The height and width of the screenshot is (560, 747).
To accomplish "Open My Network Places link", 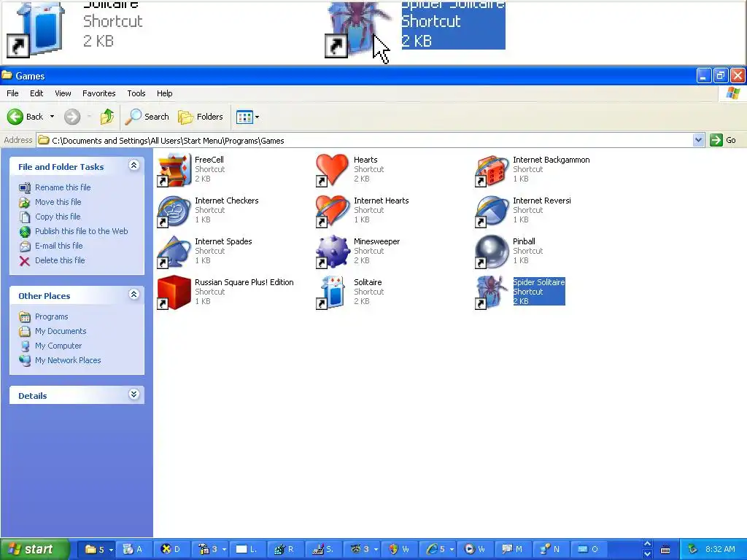I will coord(68,360).
